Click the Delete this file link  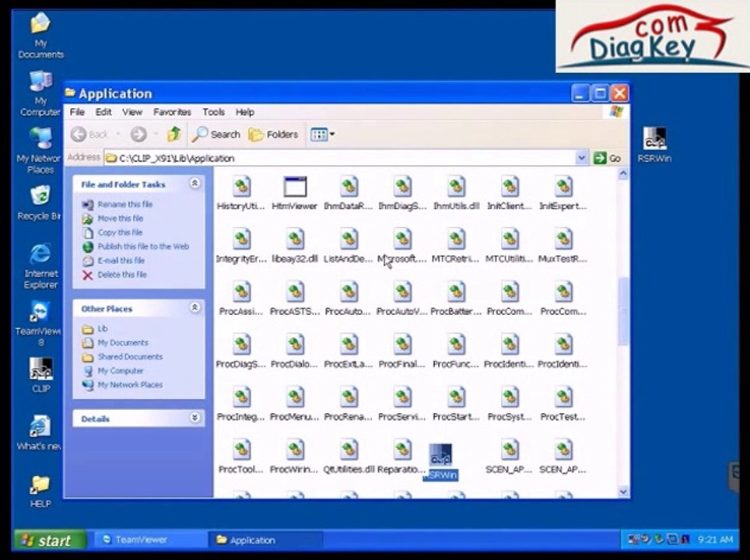pos(122,275)
